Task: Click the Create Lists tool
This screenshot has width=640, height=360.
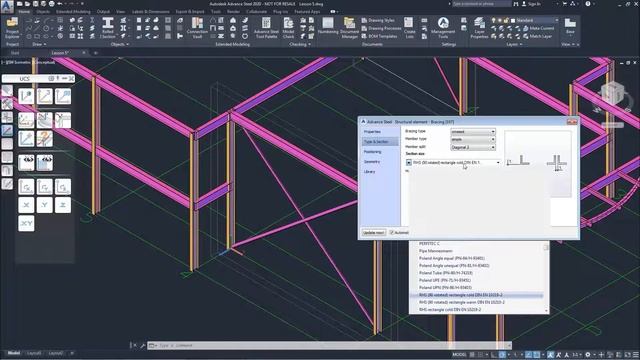Action: click(409, 27)
